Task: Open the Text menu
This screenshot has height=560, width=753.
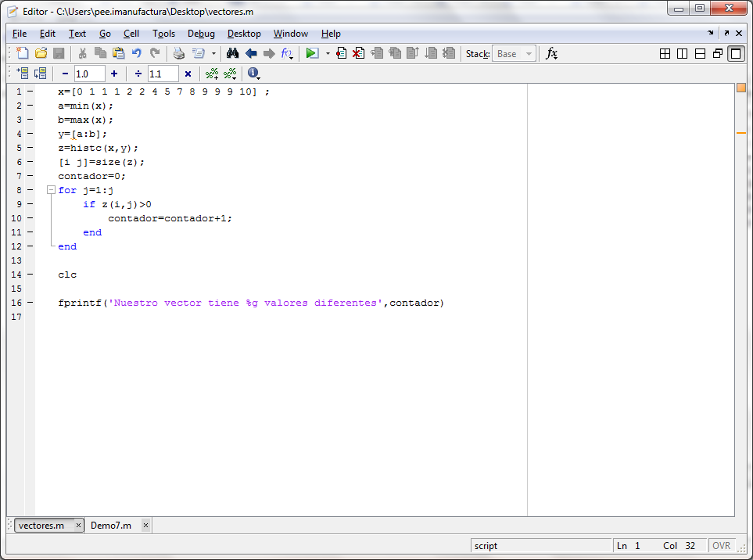Action: pyautogui.click(x=77, y=34)
